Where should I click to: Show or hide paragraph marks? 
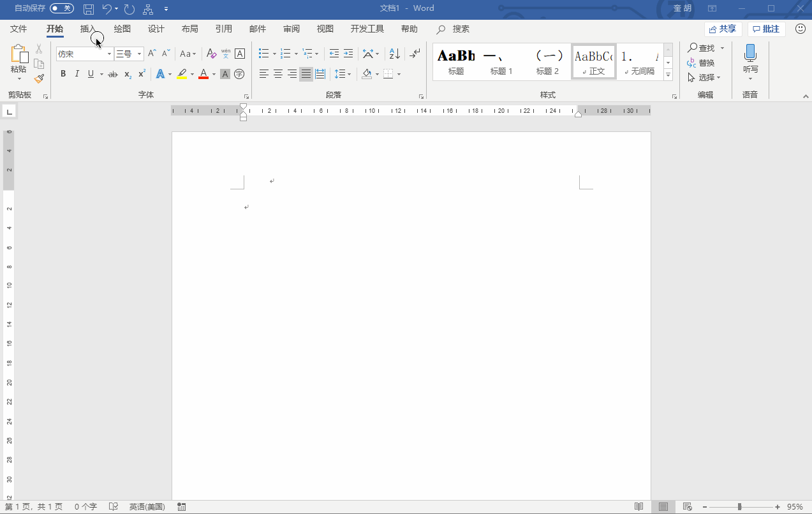coord(415,54)
